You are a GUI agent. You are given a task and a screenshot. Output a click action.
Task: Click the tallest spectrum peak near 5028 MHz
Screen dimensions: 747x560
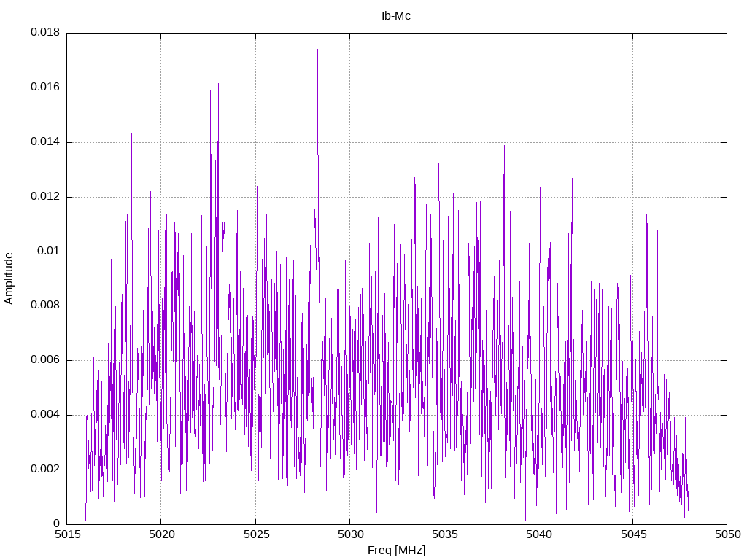pos(318,50)
